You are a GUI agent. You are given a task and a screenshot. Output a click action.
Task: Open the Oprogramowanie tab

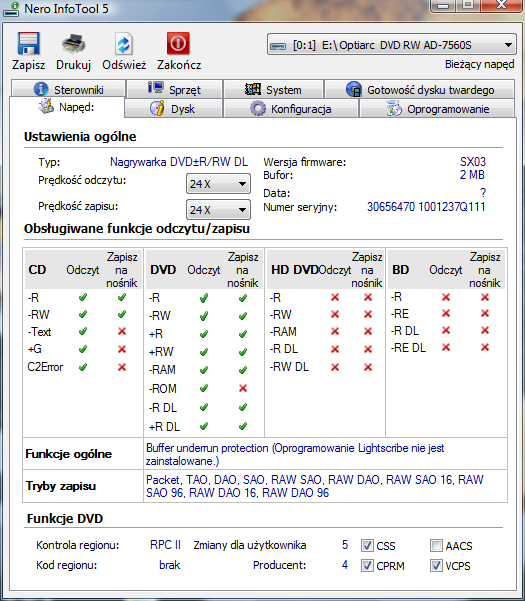tap(437, 108)
